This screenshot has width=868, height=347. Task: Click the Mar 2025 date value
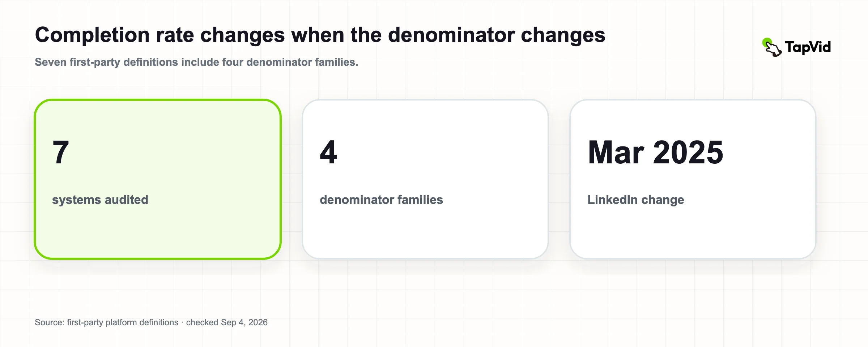point(655,152)
